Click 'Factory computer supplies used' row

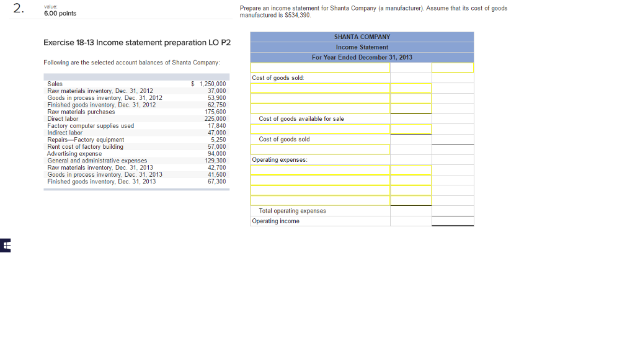point(136,126)
